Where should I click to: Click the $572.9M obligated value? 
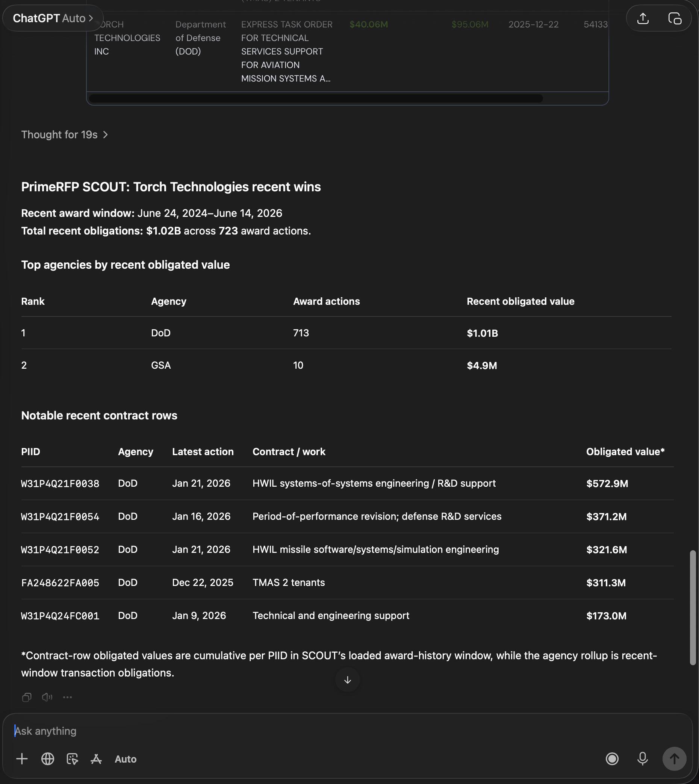(x=607, y=483)
